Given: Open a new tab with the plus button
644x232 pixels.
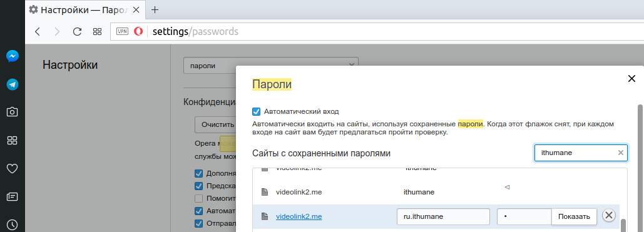Looking at the screenshot, I should 155,10.
